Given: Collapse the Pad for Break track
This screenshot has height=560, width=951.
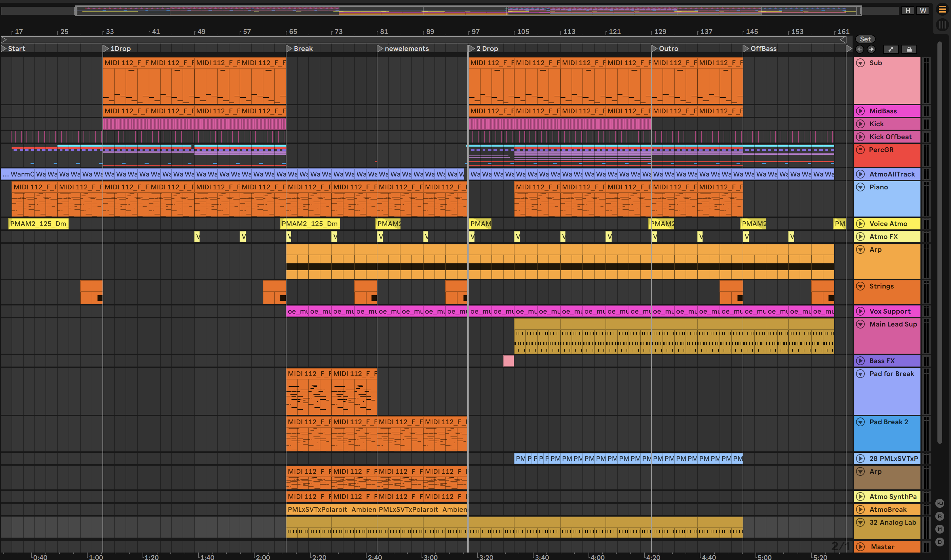Looking at the screenshot, I should (x=860, y=374).
